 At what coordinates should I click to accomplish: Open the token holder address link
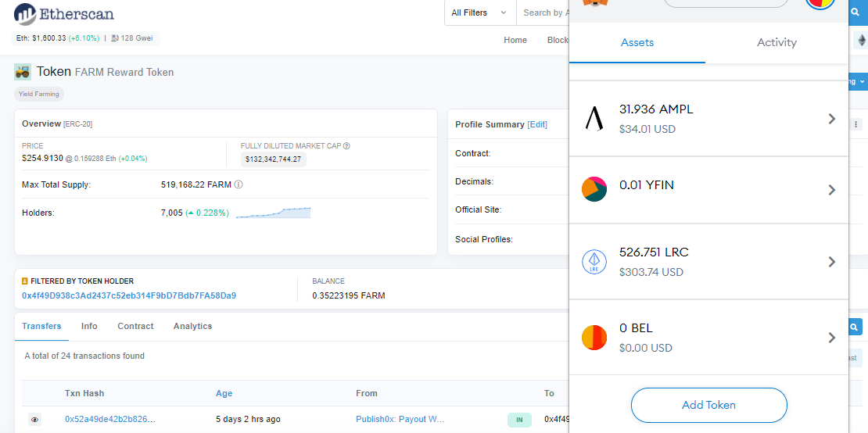tap(129, 295)
